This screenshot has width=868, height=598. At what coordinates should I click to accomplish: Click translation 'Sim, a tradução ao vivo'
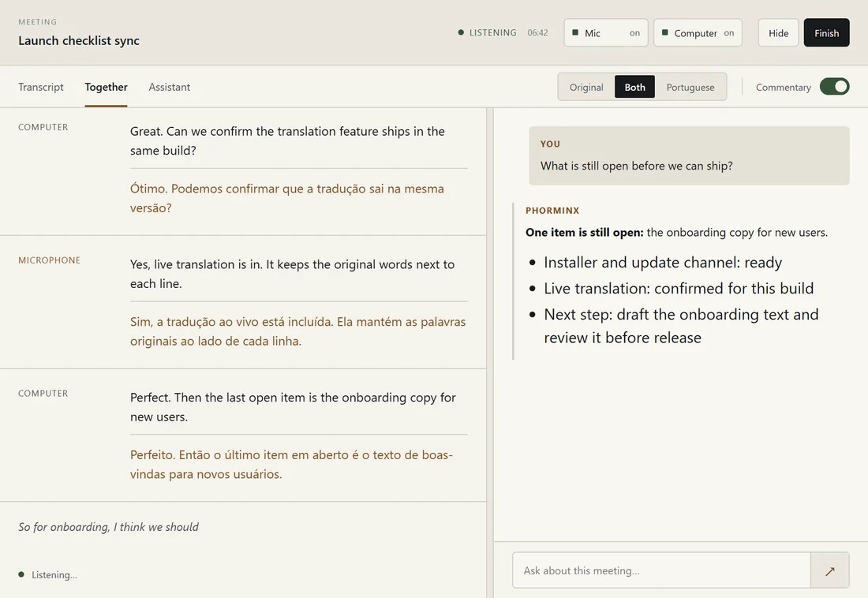click(x=297, y=331)
